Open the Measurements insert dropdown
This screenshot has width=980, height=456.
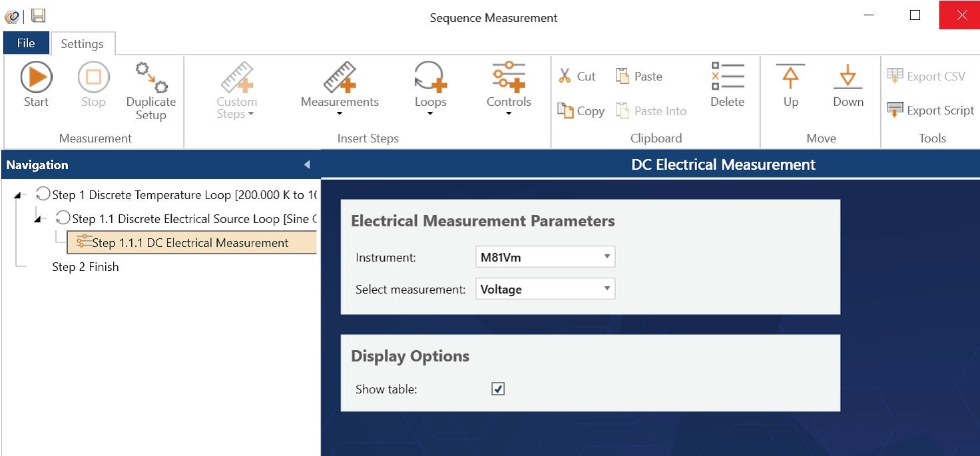click(340, 89)
